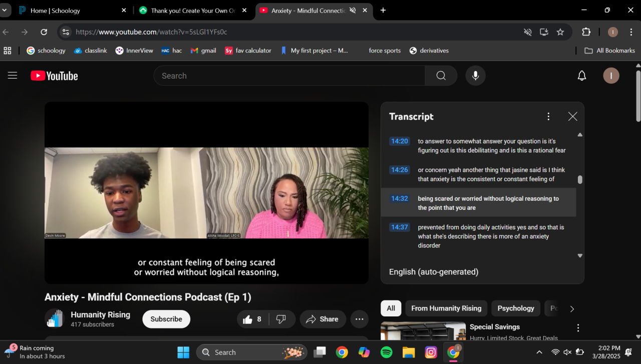Open Copilot from the taskbar
Viewport: 641px width, 364px height.
tap(364, 352)
